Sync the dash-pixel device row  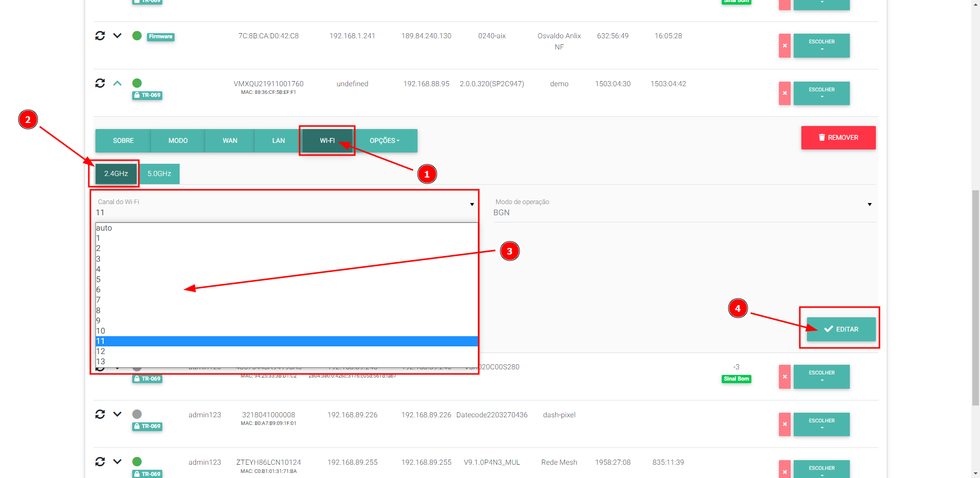point(100,414)
